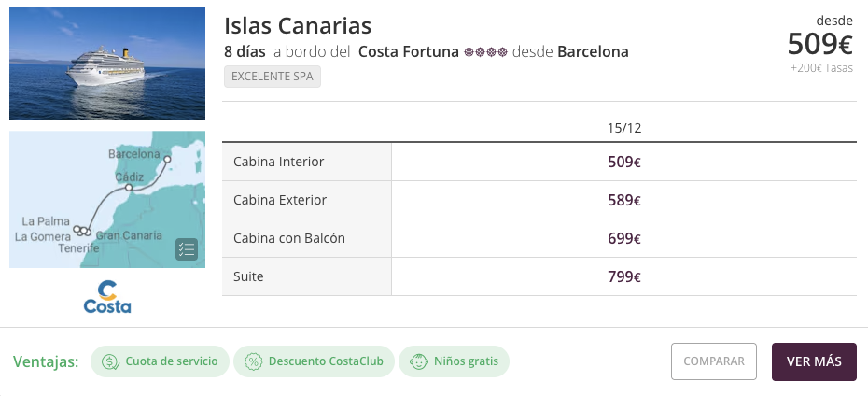The image size is (868, 396).
Task: Choose the Cabina Exterior 589€ price
Action: pos(623,200)
